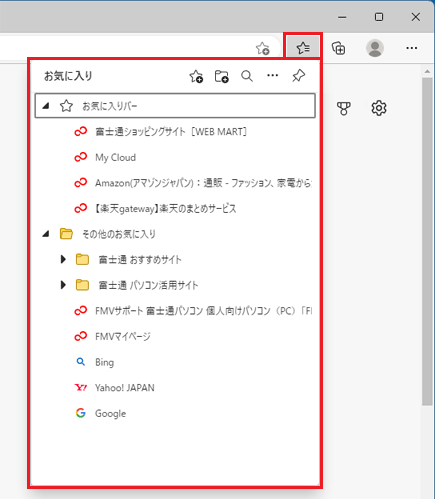The height and width of the screenshot is (499, 435).
Task: Open 富士通 おすすめサイト folder label
Action: (140, 259)
